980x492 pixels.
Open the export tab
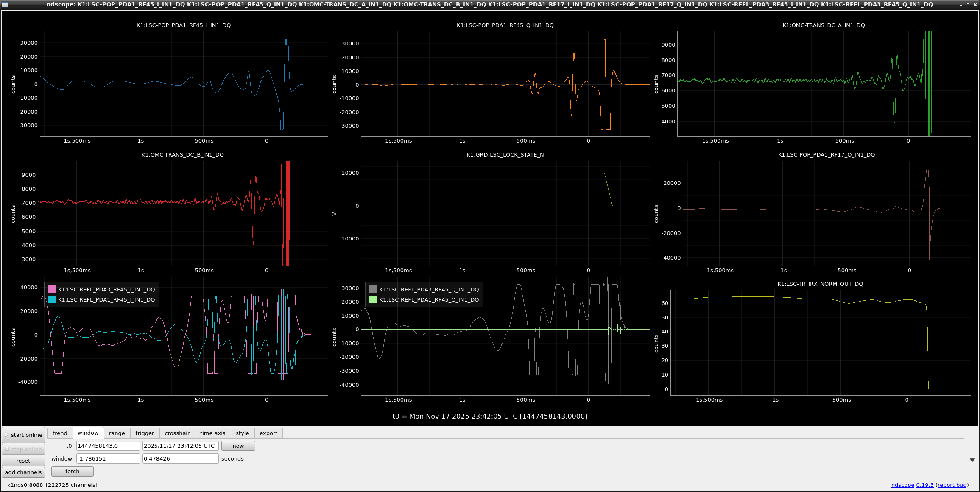(268, 433)
